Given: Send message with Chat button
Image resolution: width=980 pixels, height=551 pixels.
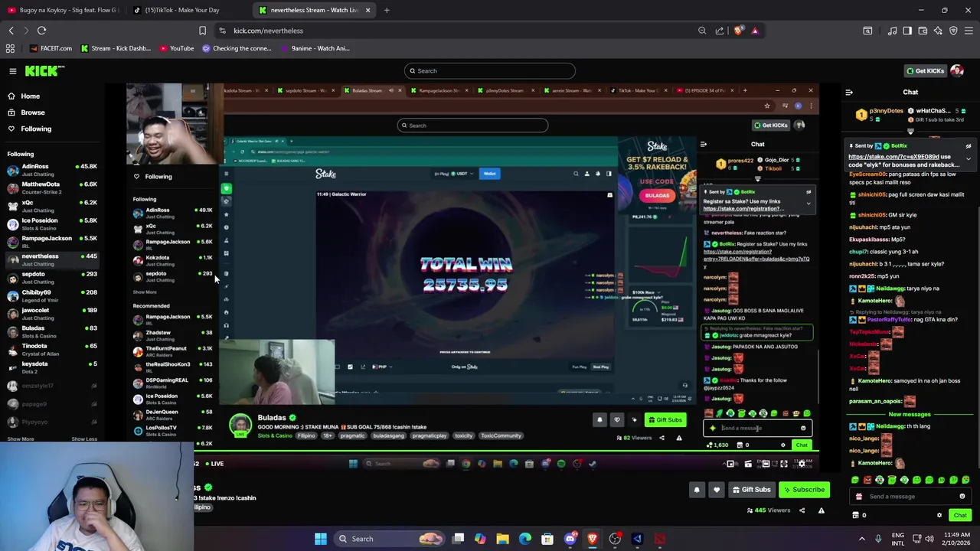Looking at the screenshot, I should (960, 515).
